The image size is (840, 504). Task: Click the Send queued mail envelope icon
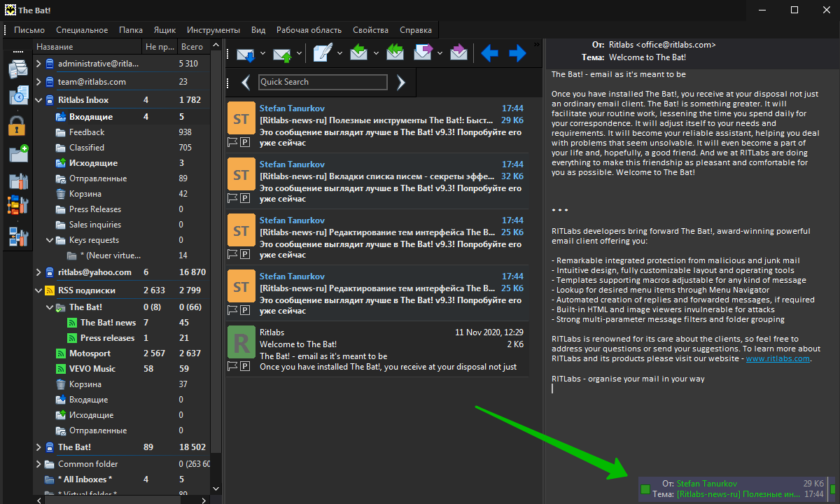pos(283,54)
